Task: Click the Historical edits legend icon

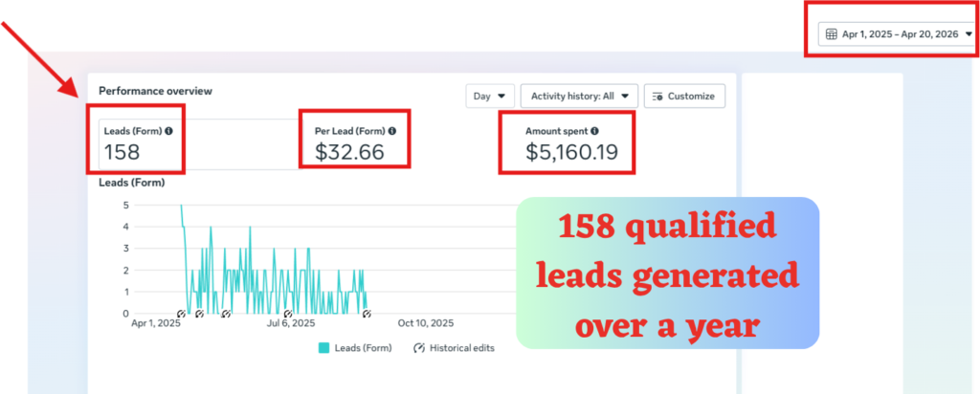Action: click(x=419, y=348)
